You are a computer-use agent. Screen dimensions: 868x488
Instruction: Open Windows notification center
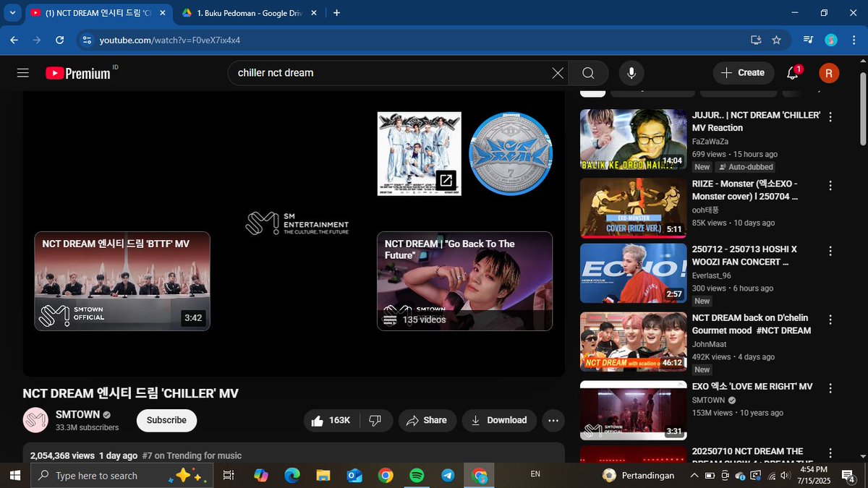pos(849,475)
